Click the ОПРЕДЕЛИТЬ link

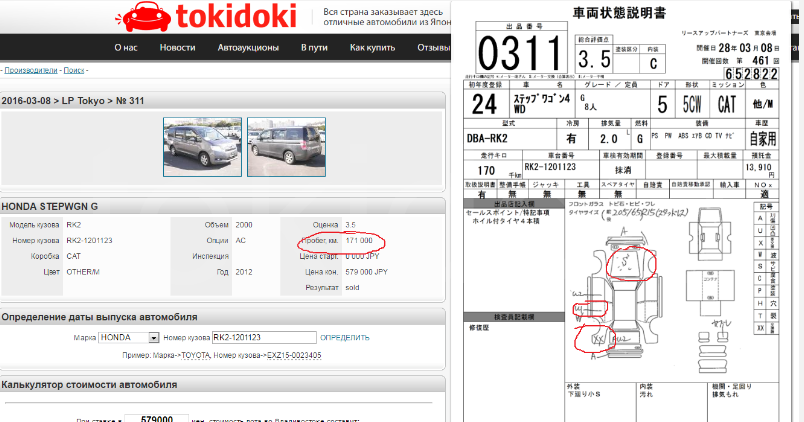click(345, 338)
